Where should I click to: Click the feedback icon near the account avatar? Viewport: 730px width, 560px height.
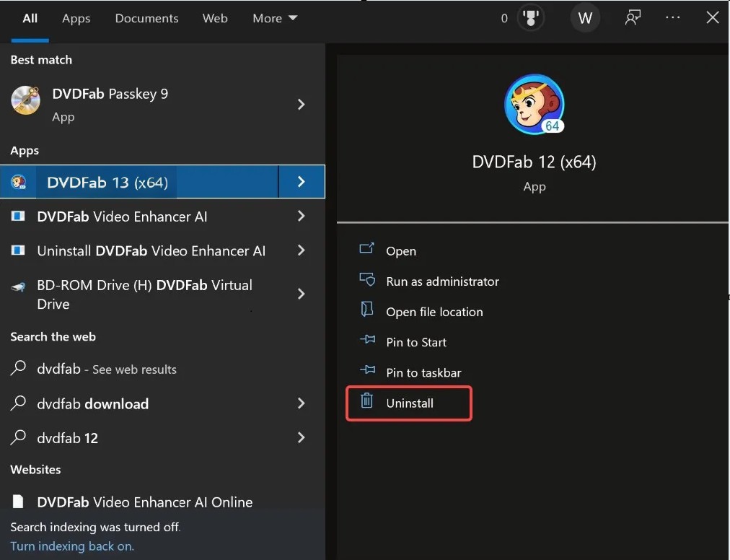click(633, 18)
